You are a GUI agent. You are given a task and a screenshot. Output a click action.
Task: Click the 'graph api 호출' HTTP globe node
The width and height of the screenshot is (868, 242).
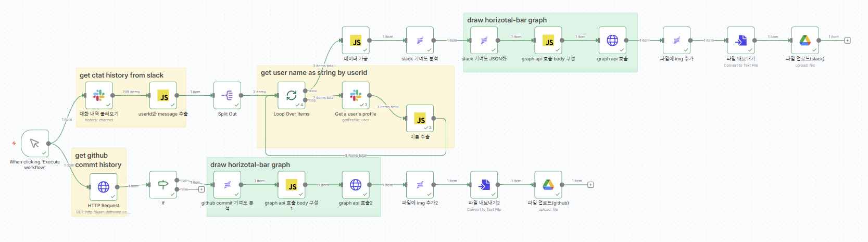pyautogui.click(x=612, y=41)
